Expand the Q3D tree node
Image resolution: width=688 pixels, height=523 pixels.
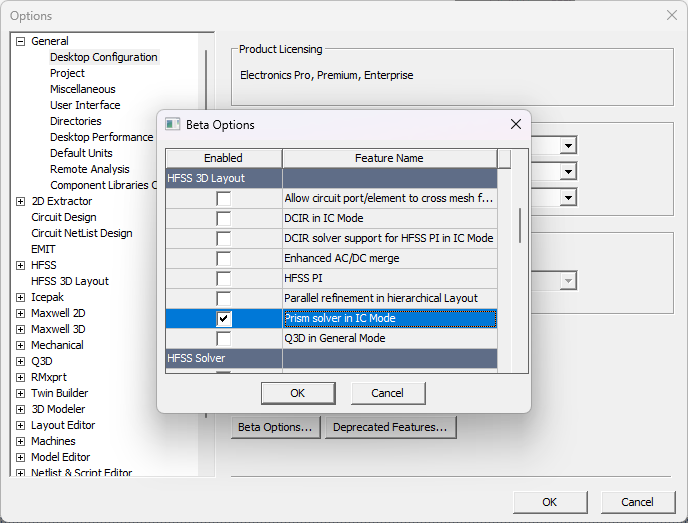point(20,362)
